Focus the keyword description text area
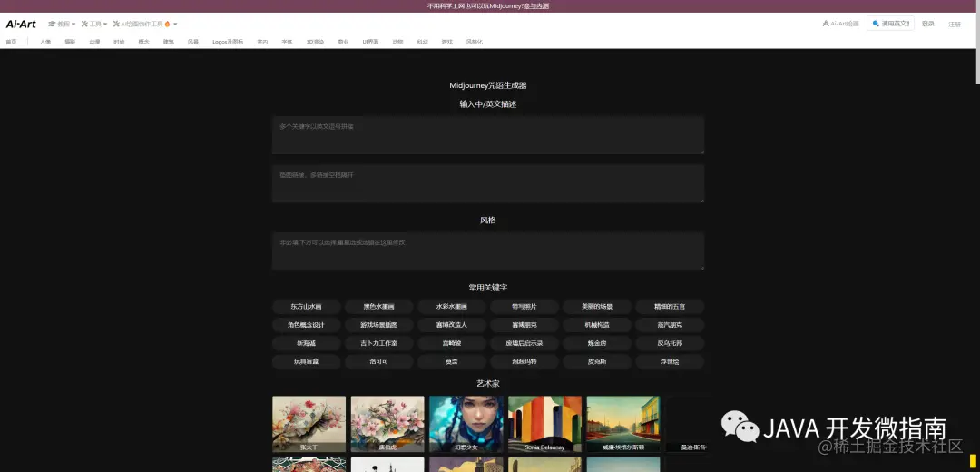The width and height of the screenshot is (980, 472). pos(488,134)
